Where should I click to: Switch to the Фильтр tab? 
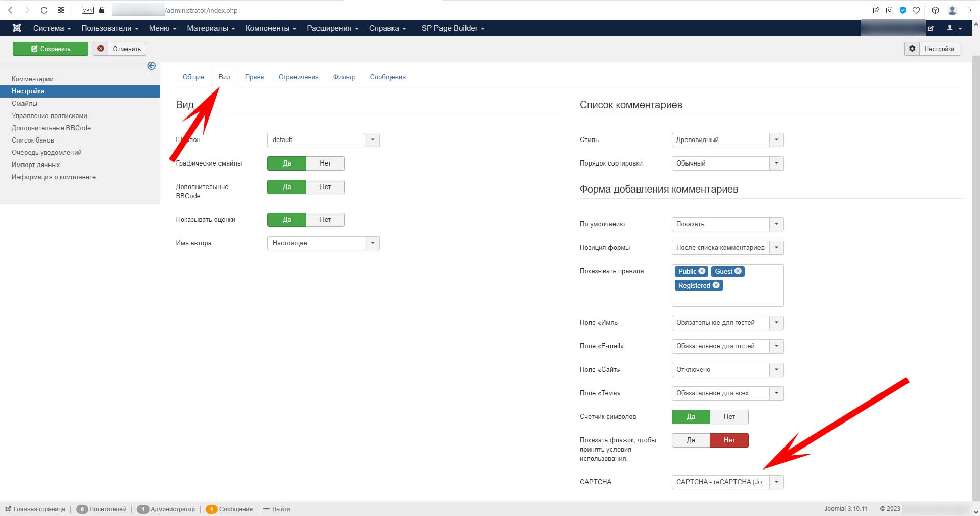pyautogui.click(x=344, y=77)
